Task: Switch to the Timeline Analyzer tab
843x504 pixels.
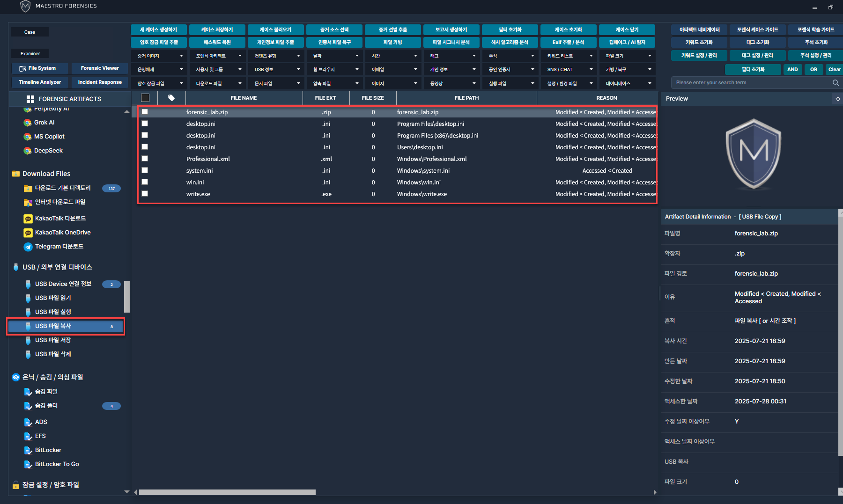Action: coord(40,82)
